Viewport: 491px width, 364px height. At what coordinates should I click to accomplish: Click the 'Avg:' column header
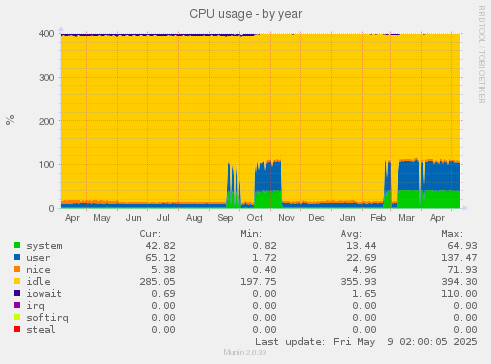pyautogui.click(x=351, y=234)
